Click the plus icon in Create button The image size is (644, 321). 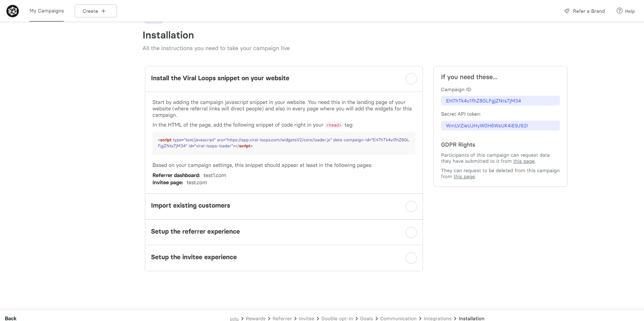(x=103, y=11)
